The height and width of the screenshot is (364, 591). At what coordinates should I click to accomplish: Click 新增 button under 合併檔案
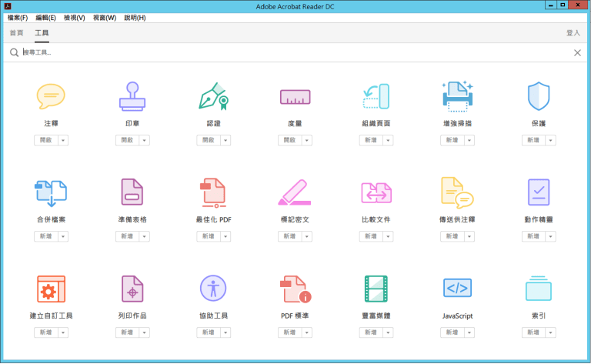click(46, 236)
